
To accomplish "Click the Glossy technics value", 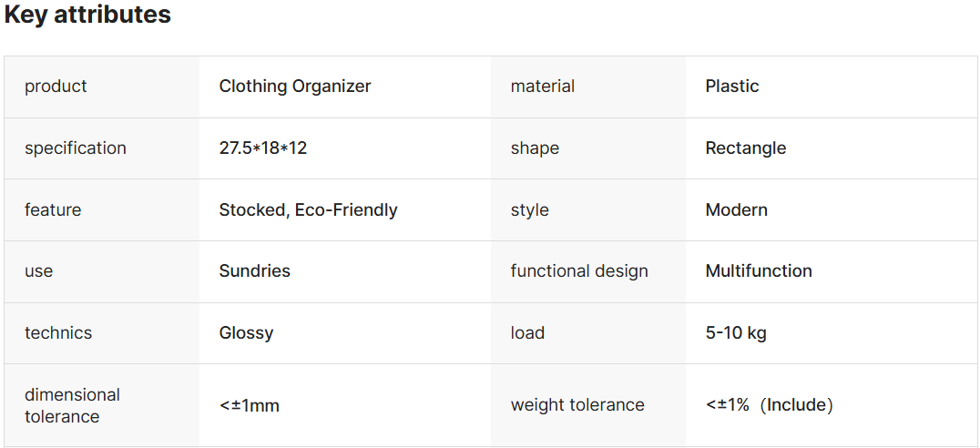I will 246,333.
